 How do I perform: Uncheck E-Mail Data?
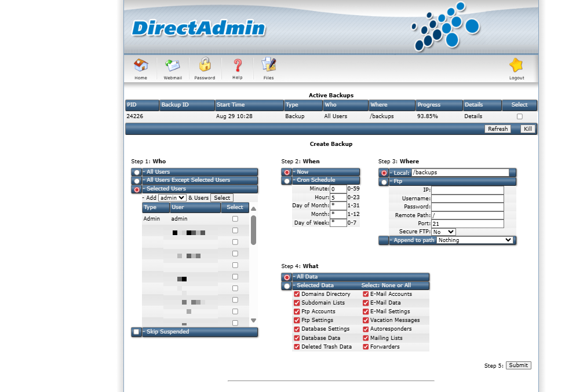tap(366, 303)
